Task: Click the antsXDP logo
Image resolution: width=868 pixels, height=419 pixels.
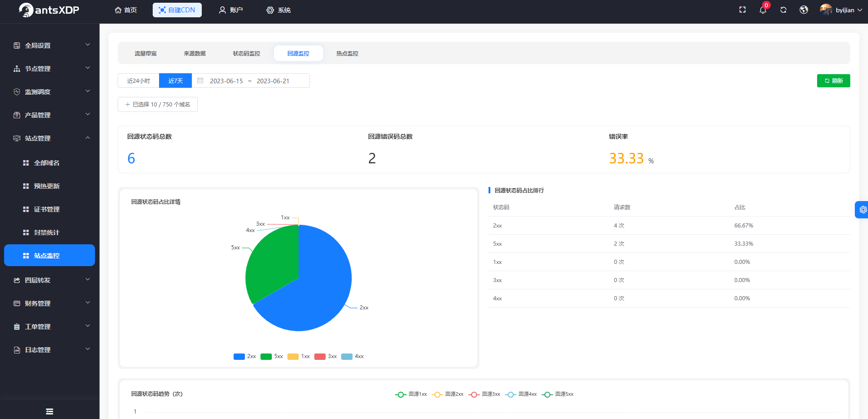Action: tap(49, 10)
